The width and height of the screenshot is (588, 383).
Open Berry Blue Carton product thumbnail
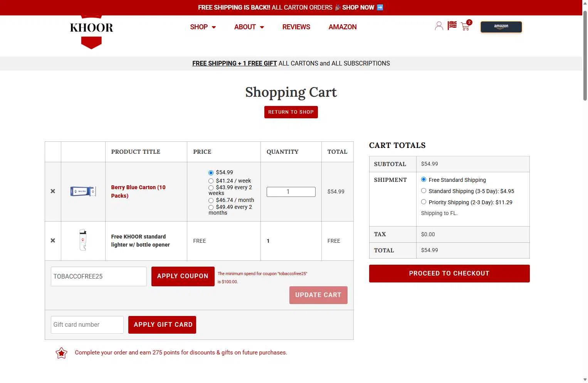(x=83, y=191)
